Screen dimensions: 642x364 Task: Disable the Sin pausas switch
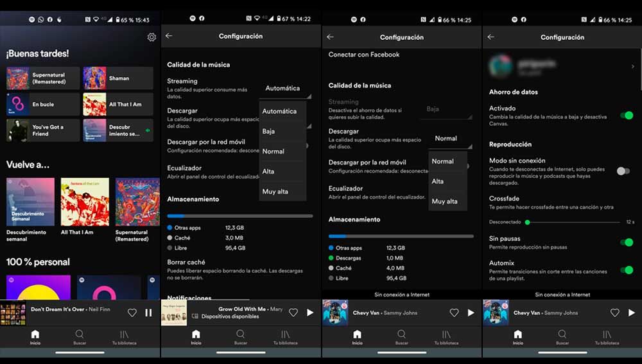click(627, 243)
